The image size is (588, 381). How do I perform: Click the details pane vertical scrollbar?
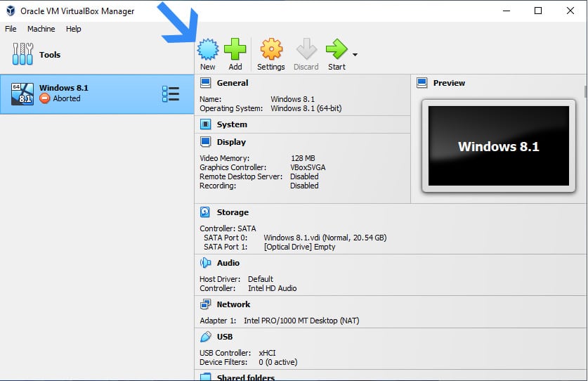point(585,92)
